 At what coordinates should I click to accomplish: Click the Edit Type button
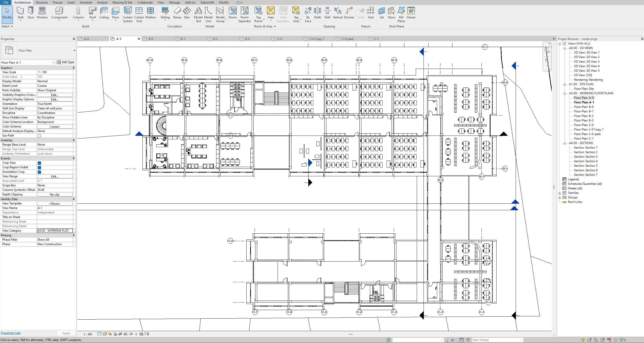pos(65,62)
